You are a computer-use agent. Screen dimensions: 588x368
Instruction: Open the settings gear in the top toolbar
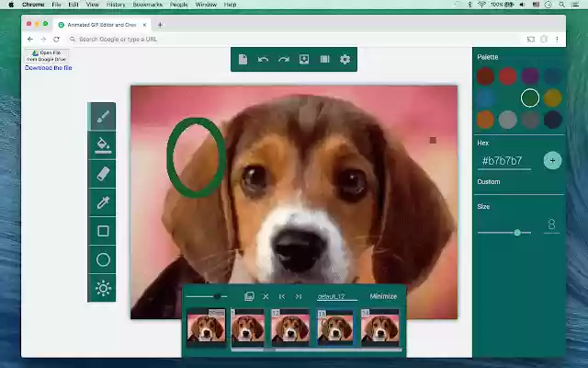(345, 59)
